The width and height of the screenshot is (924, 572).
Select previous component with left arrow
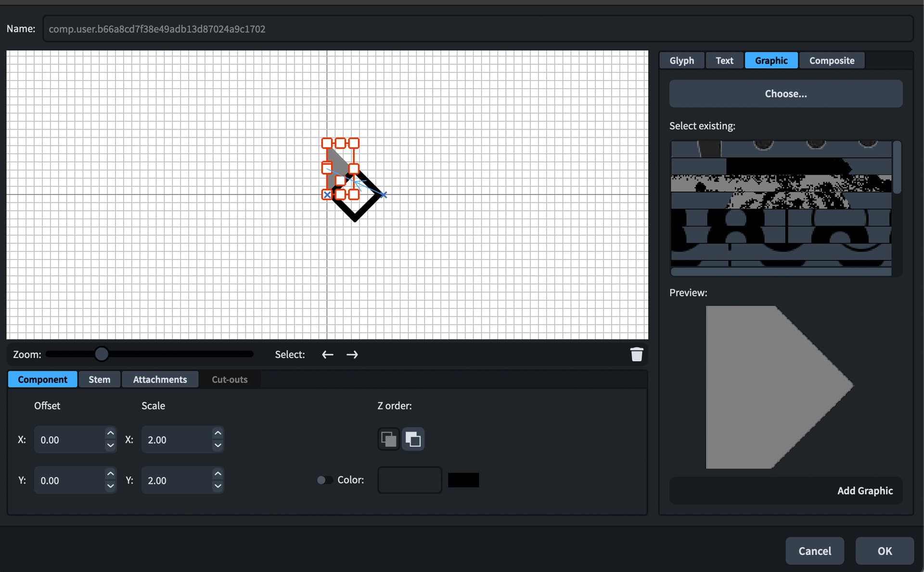(327, 354)
